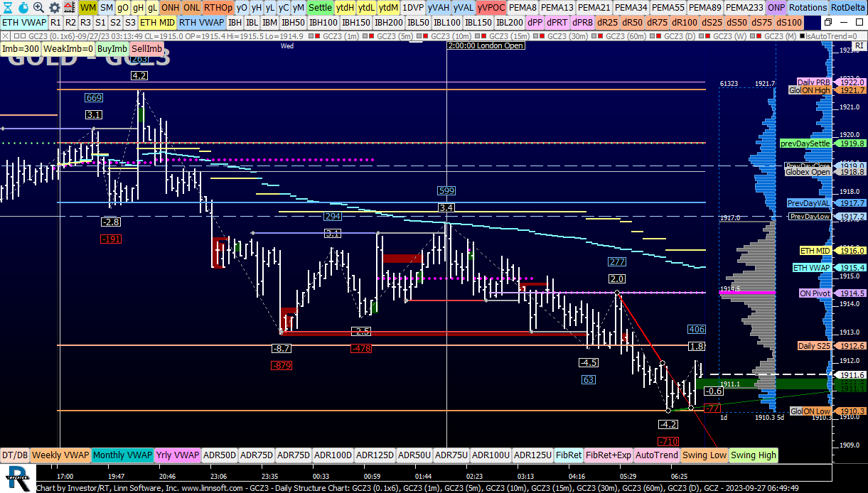Toggle the yVPOC button
This screenshot has width=868, height=493.
[x=491, y=7]
